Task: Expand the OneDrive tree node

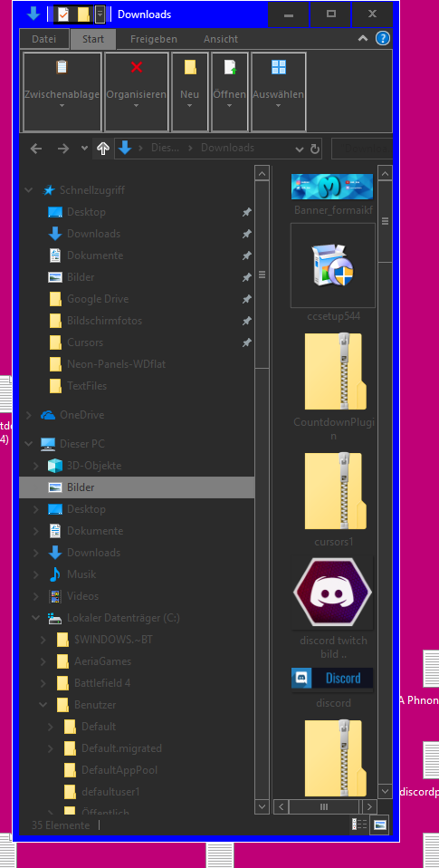Action: (x=29, y=415)
